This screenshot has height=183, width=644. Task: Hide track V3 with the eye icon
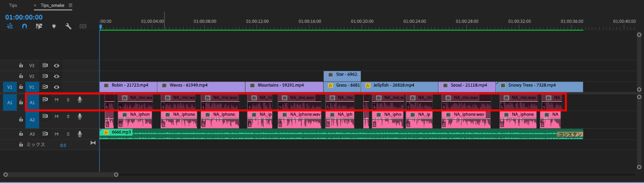[57, 66]
